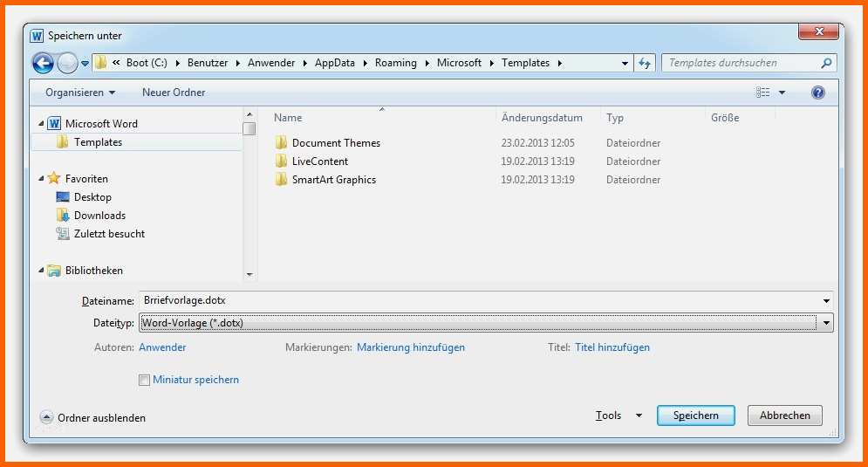Click the refresh button beside address bar

[x=645, y=63]
